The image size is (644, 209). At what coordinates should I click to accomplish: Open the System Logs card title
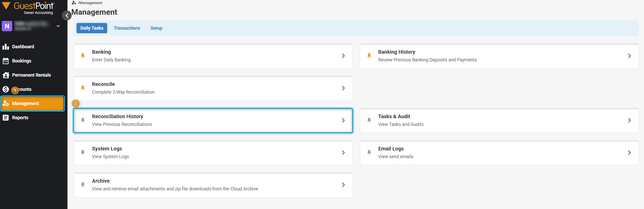107,149
